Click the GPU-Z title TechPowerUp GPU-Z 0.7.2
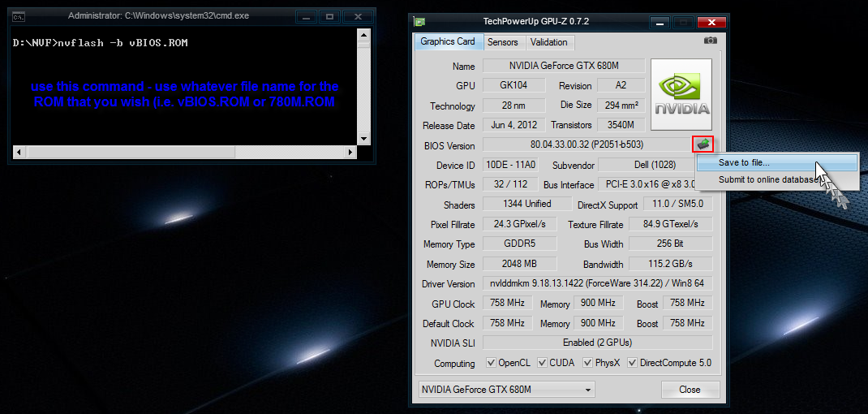Screen dimensions: 868x414 click(x=536, y=22)
